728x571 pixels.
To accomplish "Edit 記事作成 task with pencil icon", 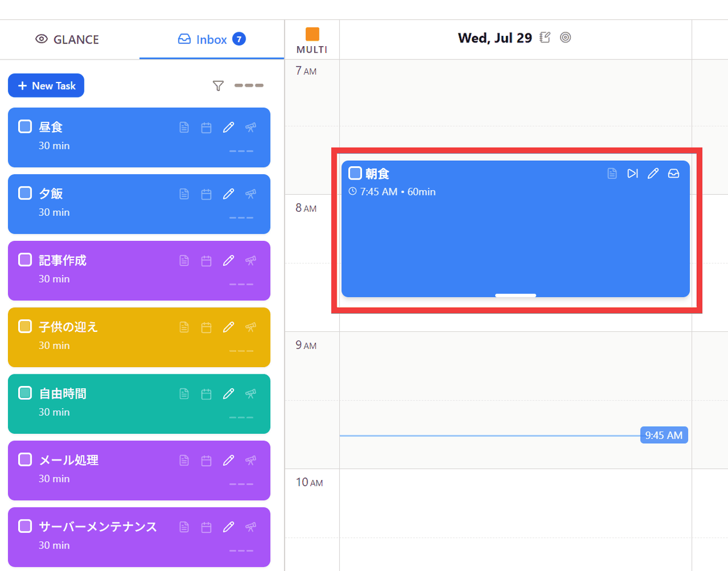I will 228,260.
